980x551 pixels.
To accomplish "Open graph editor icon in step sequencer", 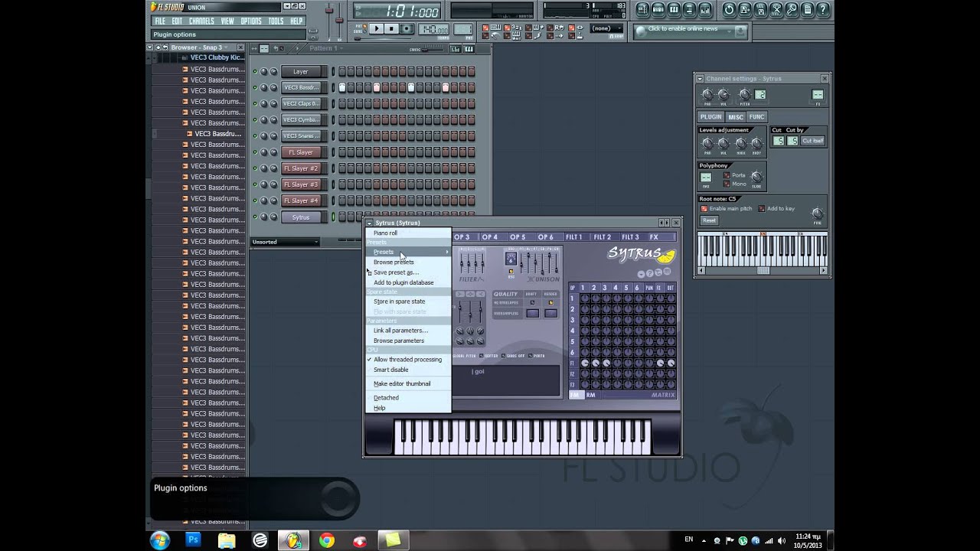I will point(455,49).
